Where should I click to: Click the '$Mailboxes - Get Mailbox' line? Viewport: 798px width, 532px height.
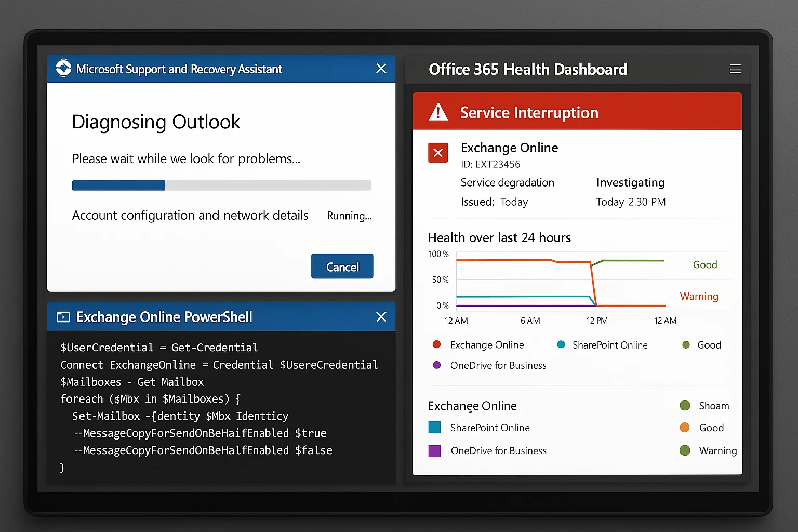pos(132,382)
